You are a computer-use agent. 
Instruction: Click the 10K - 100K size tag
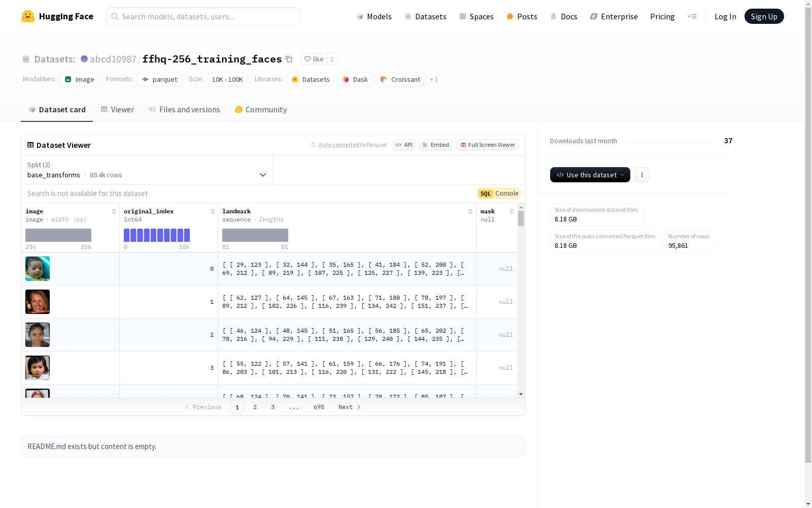(227, 79)
